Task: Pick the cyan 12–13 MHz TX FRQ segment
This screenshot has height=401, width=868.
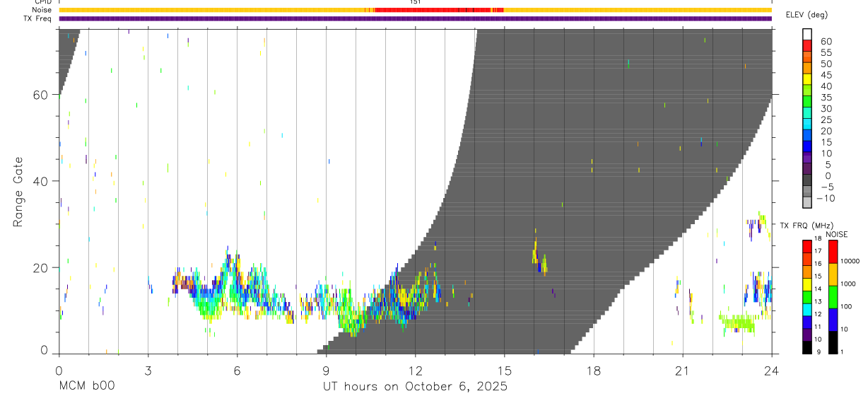Action: tap(807, 309)
